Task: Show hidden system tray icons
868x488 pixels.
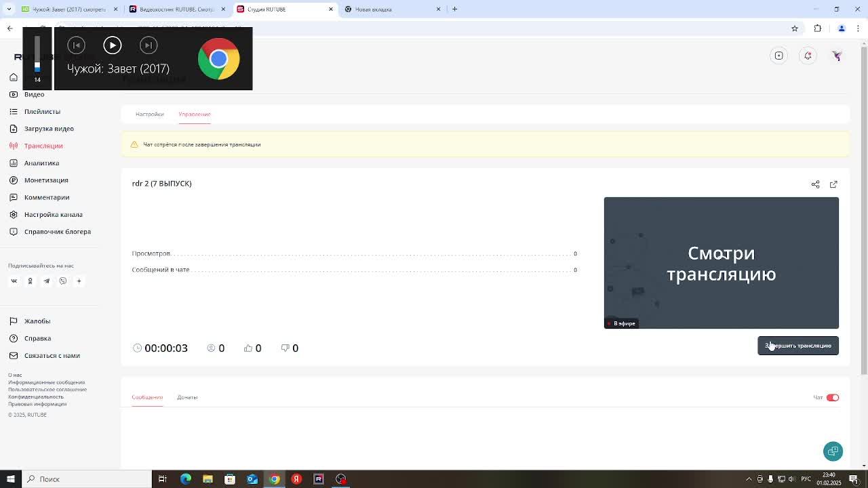Action: click(749, 479)
